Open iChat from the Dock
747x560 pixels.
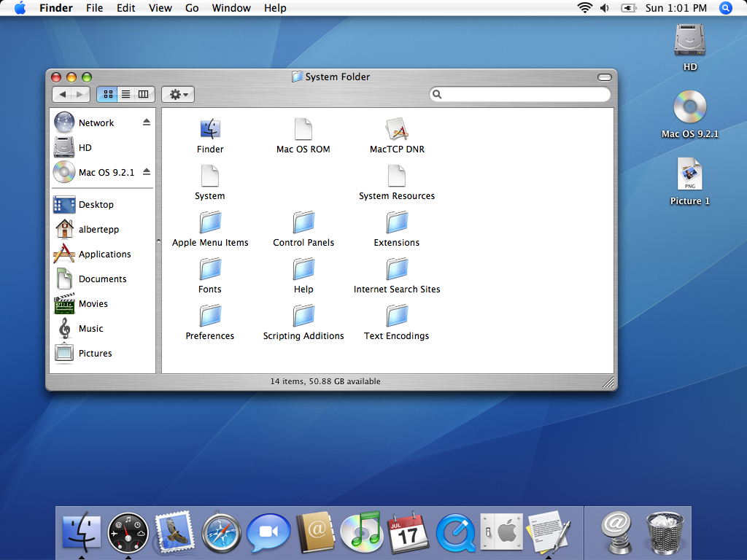[268, 532]
